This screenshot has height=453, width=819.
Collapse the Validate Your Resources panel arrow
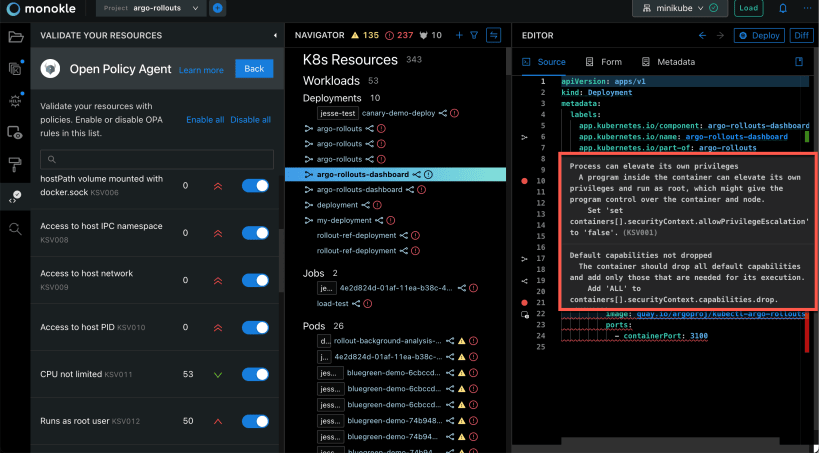click(275, 36)
